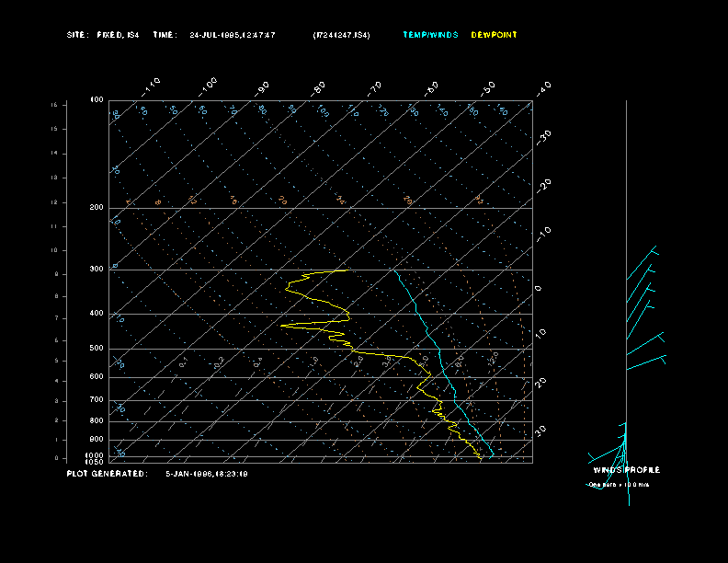This screenshot has width=728, height=563.
Task: Click the dewpoint curve start at 300 mb
Action: tap(345, 270)
